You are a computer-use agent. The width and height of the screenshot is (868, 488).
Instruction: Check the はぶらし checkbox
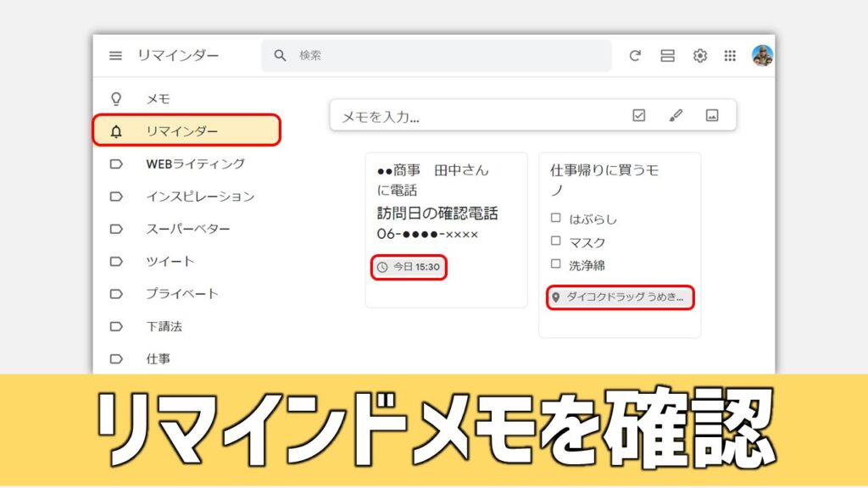tap(556, 218)
